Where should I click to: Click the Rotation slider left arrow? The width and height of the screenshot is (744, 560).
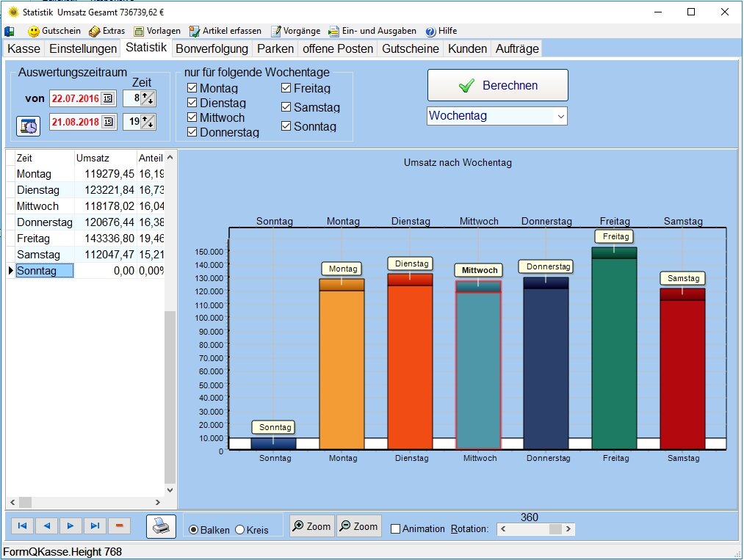point(503,528)
